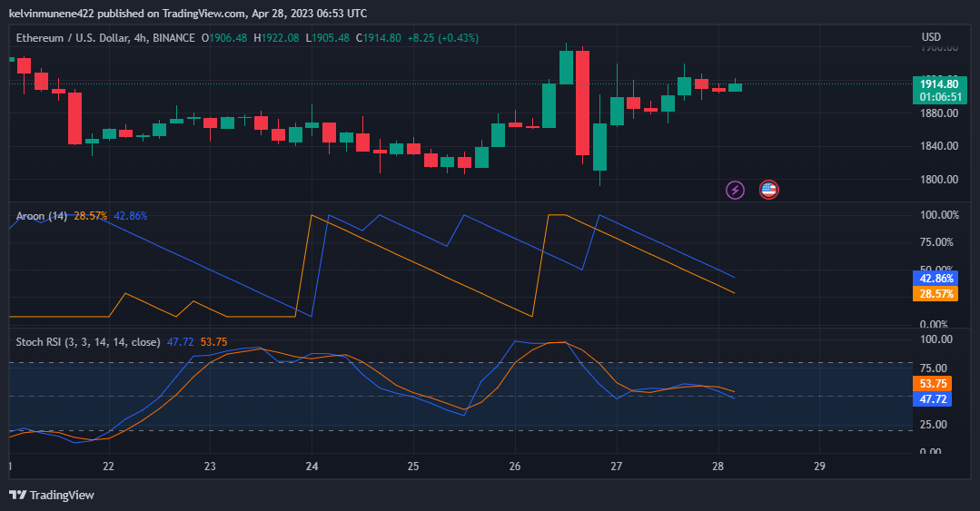This screenshot has width=980, height=511.
Task: Select the Stoch RSI indicator label
Action: click(x=88, y=342)
